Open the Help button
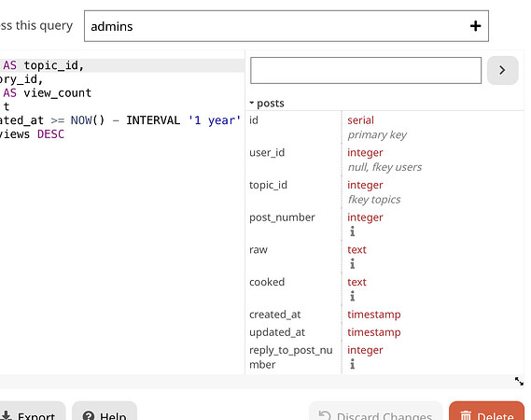The width and height of the screenshot is (531, 420). (105, 413)
